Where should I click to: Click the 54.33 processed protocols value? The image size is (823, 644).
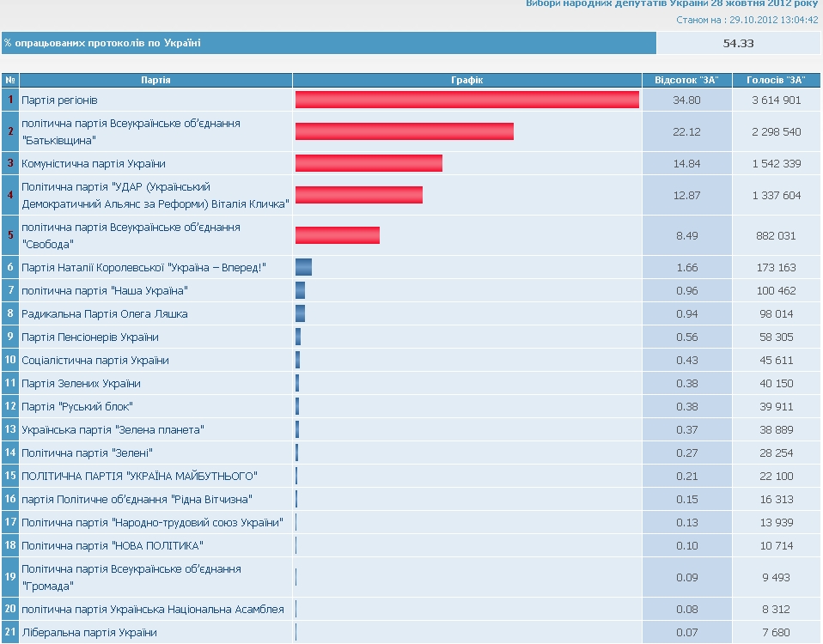coord(738,44)
